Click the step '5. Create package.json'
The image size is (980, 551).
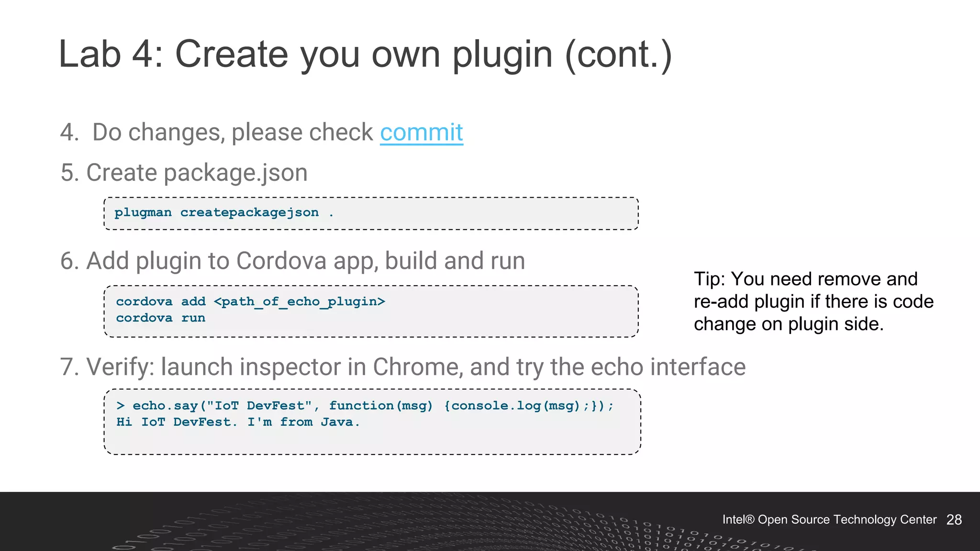(184, 173)
